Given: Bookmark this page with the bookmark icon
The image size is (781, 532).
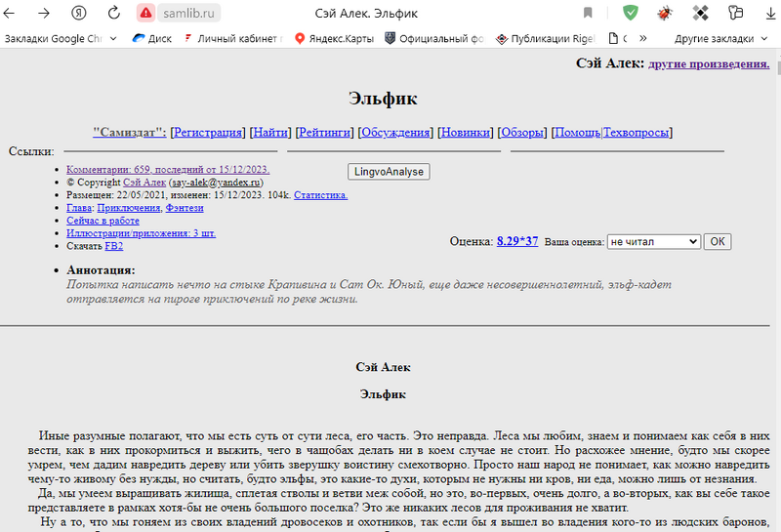Looking at the screenshot, I should point(588,13).
